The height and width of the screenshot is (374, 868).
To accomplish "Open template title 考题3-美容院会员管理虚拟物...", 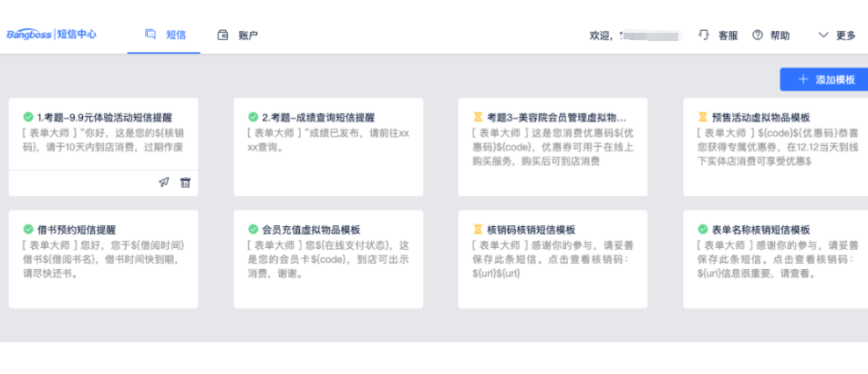I will [557, 118].
